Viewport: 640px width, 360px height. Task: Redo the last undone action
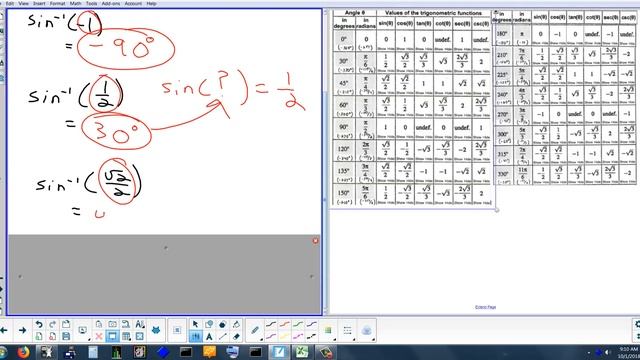52,324
